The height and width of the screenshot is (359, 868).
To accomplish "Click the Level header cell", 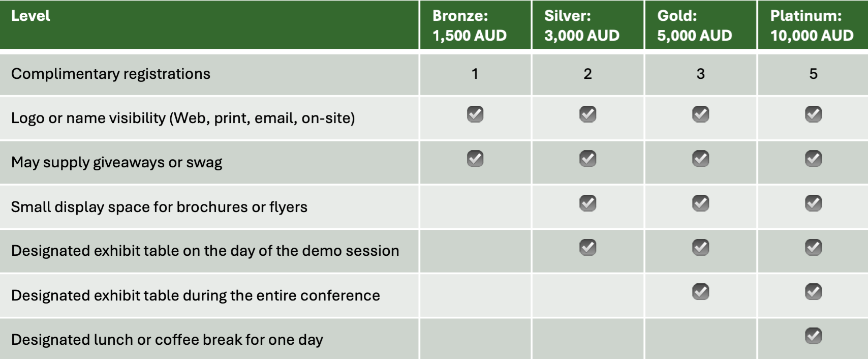I will (x=31, y=16).
